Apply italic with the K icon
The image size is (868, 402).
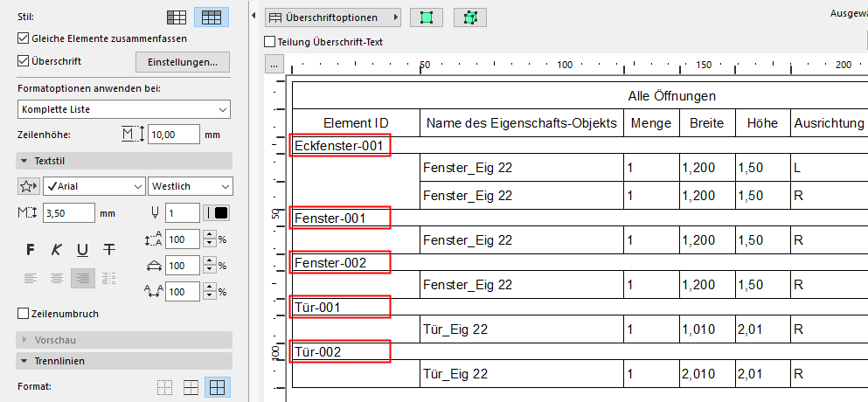tap(57, 250)
